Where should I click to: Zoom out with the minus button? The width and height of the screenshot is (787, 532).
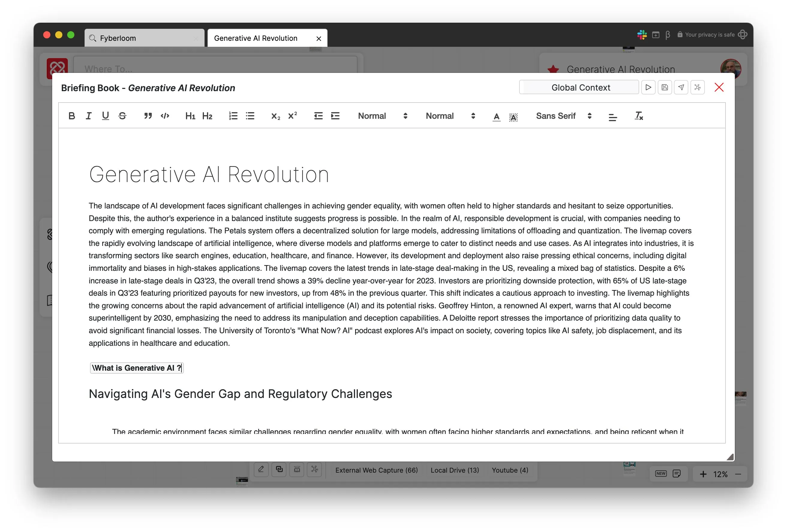738,474
